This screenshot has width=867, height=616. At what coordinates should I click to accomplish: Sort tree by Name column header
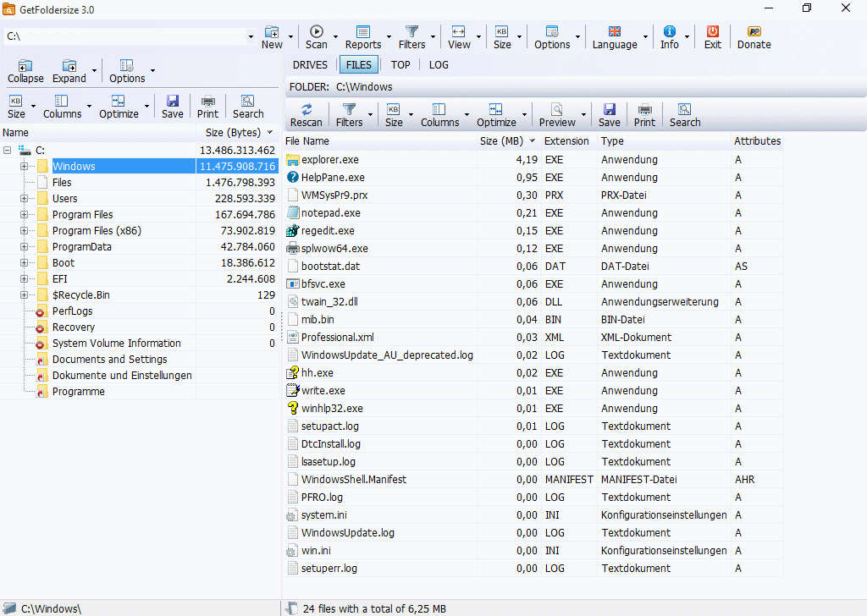tap(98, 133)
